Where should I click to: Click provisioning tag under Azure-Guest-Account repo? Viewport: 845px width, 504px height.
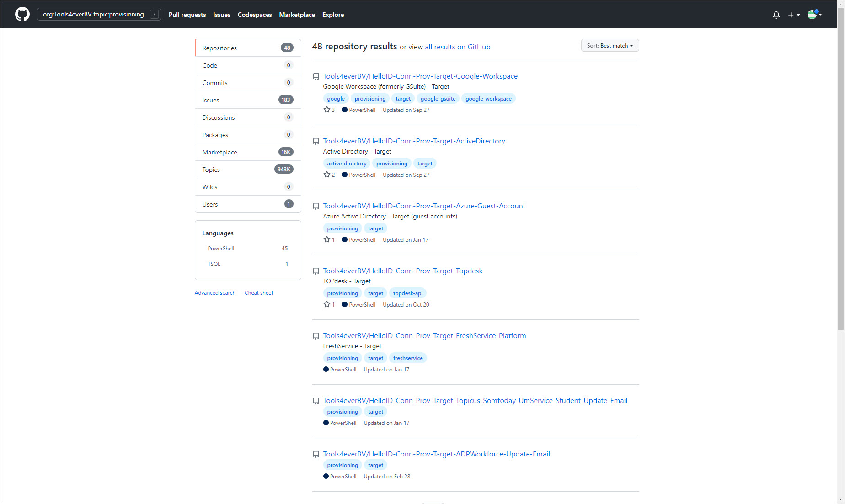(x=342, y=228)
